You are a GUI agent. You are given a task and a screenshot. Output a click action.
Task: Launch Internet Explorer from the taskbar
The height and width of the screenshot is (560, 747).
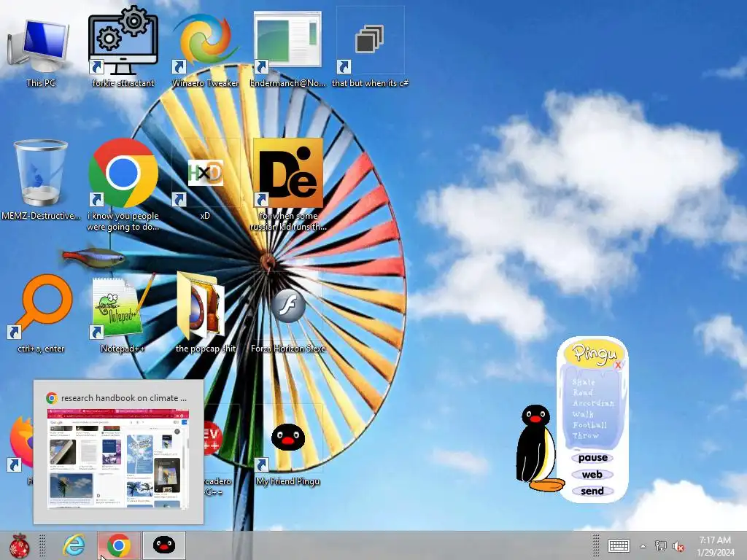74,545
